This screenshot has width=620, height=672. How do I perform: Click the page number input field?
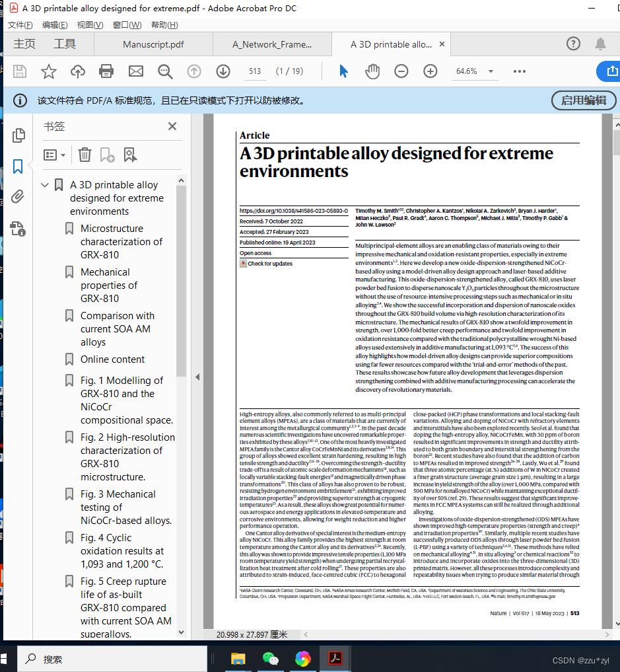click(255, 71)
